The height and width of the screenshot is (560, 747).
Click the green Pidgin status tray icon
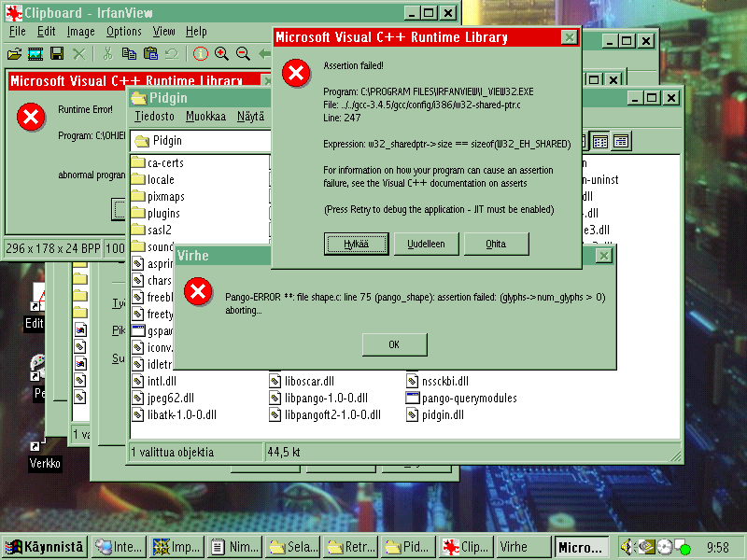point(684,548)
